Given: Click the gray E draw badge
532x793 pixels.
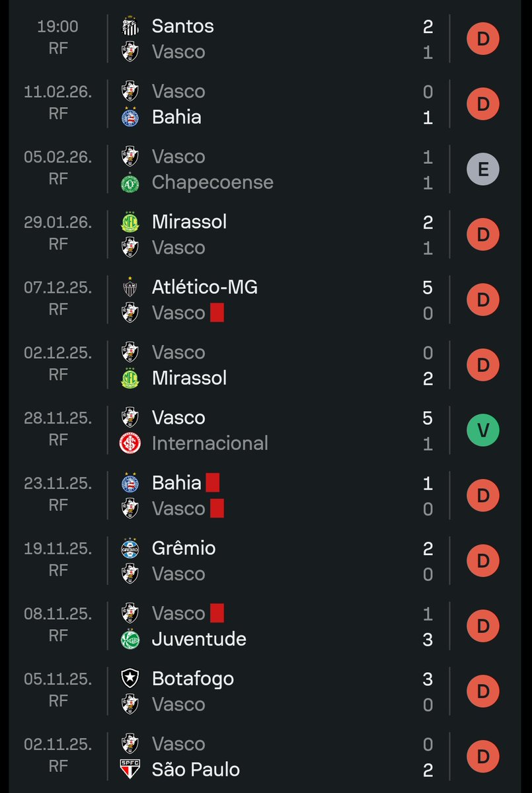Looking at the screenshot, I should pos(483,169).
